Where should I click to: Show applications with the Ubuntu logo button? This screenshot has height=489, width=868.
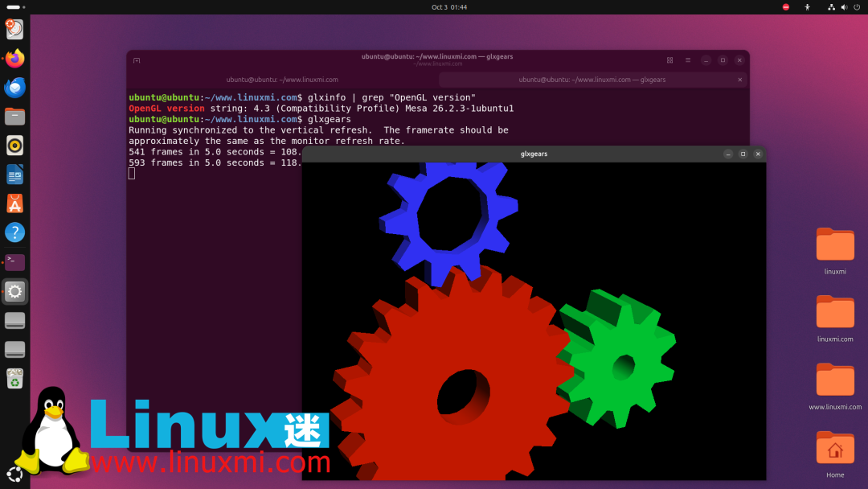tap(15, 474)
